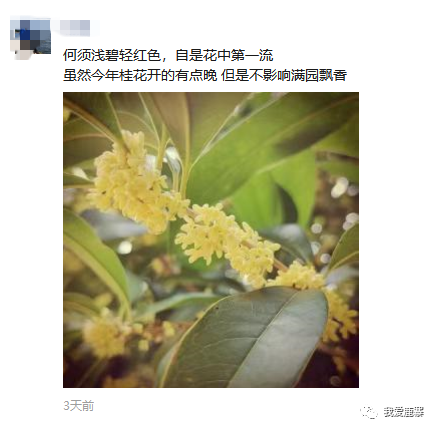Select the poem line "何须浅碧轻红色"
Image resolution: width=437 pixels, height=431 pixels.
[112, 55]
